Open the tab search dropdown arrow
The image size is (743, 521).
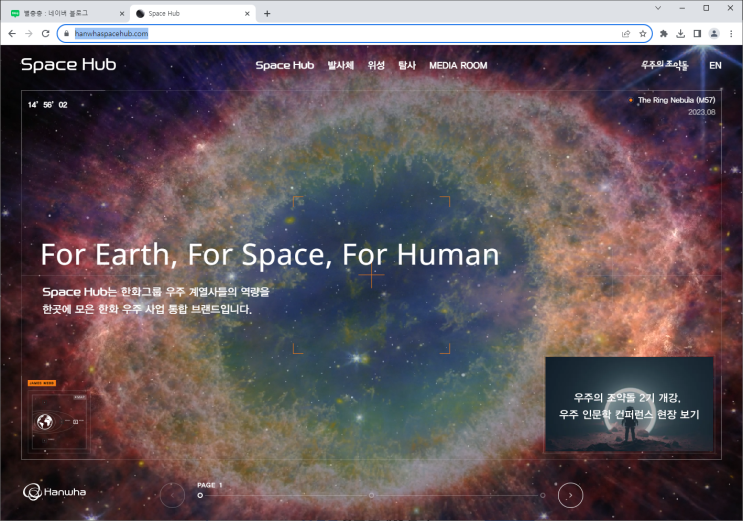tap(658, 8)
